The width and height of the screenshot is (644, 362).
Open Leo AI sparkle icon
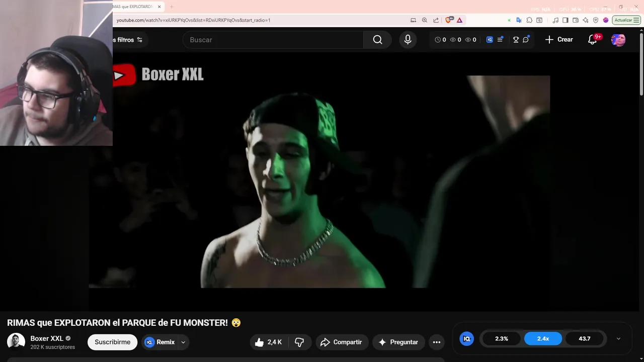click(x=586, y=20)
